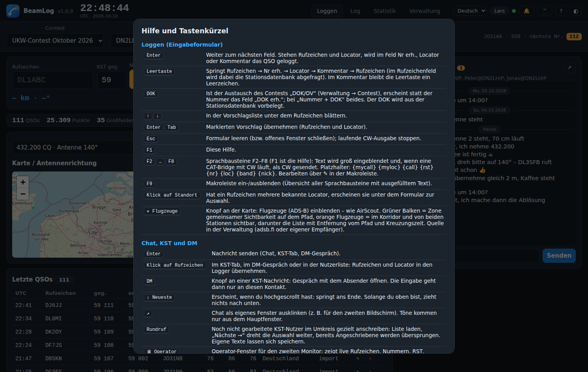588x372 pixels.
Task: Click the Rundruf help label
Action: point(156,329)
